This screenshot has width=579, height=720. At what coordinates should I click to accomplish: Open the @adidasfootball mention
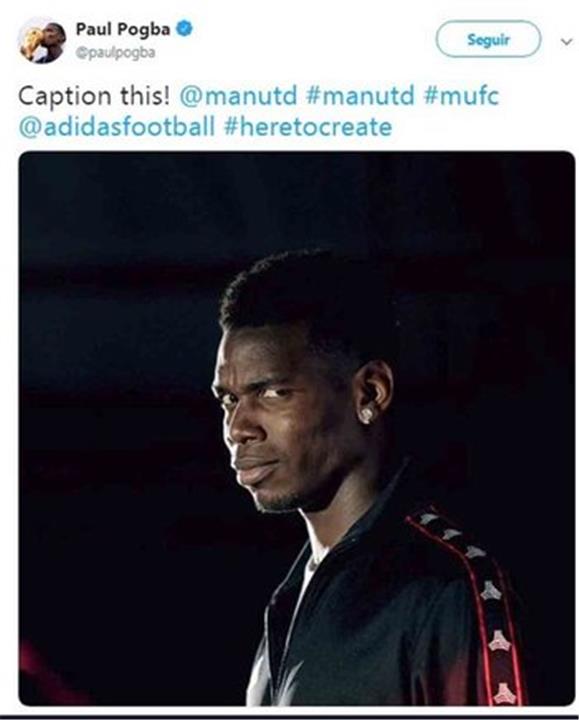click(117, 127)
